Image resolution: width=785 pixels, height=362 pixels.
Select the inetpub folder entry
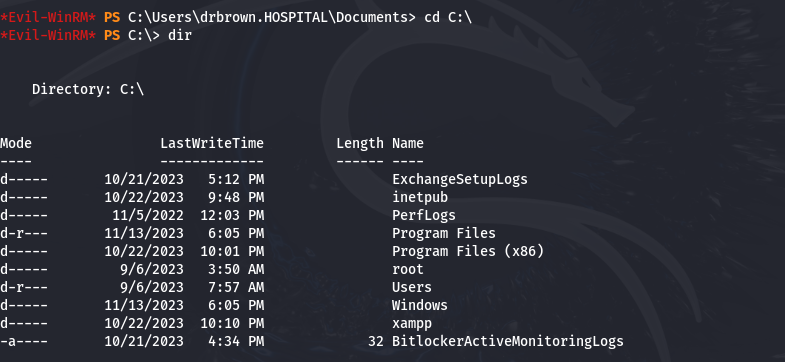(x=420, y=197)
